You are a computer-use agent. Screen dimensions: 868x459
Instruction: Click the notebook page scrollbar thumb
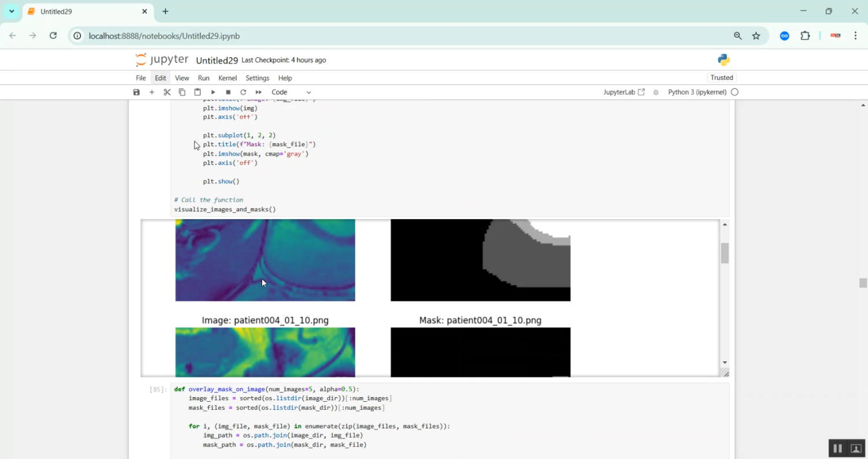click(863, 283)
